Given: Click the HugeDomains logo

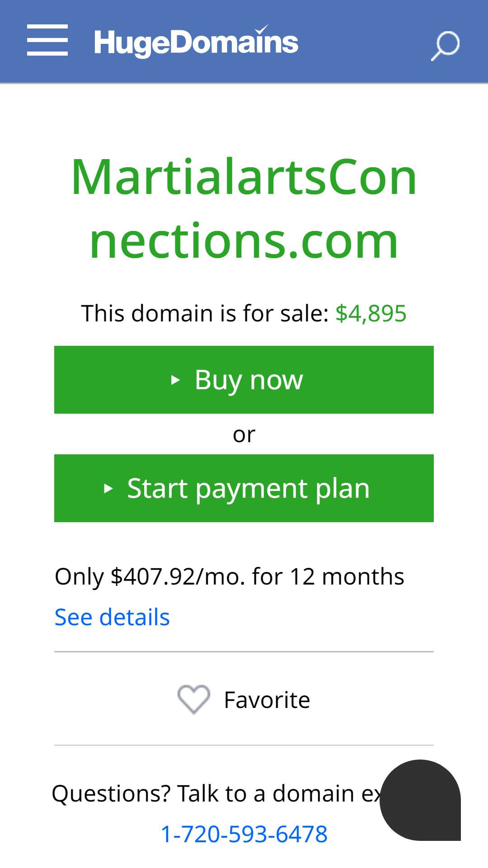Looking at the screenshot, I should pyautogui.click(x=196, y=42).
